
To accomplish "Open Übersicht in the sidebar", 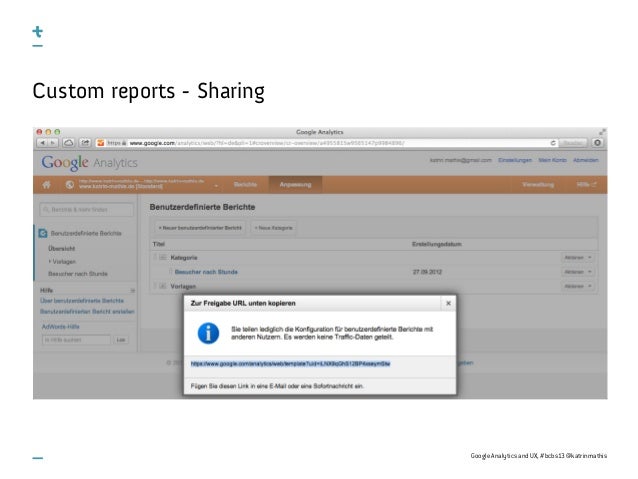I will tap(61, 249).
